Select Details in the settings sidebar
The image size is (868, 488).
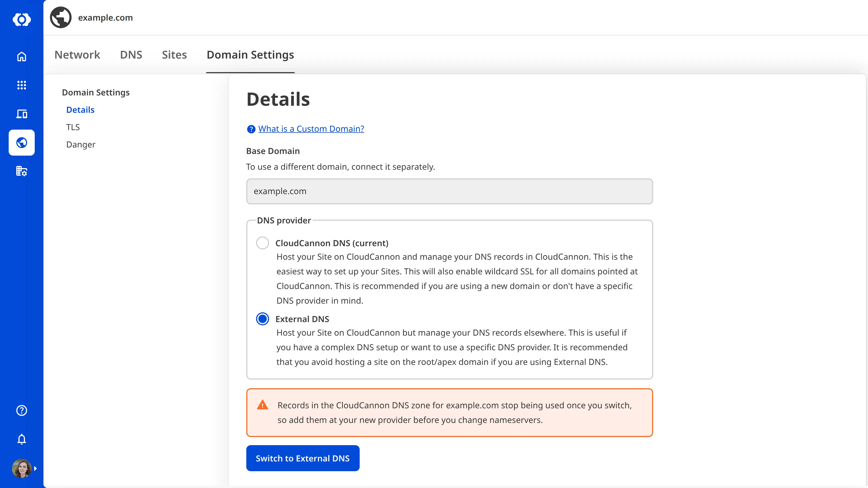tap(80, 110)
